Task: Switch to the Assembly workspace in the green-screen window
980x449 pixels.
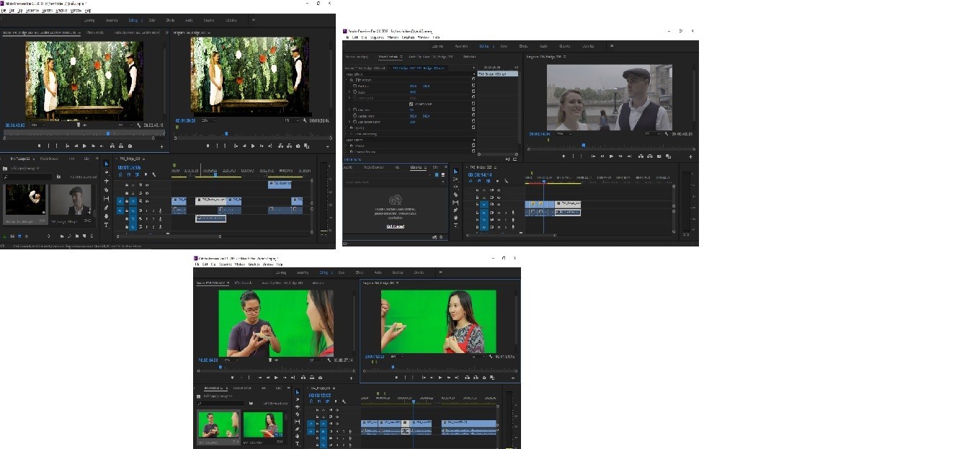Action: point(303,272)
